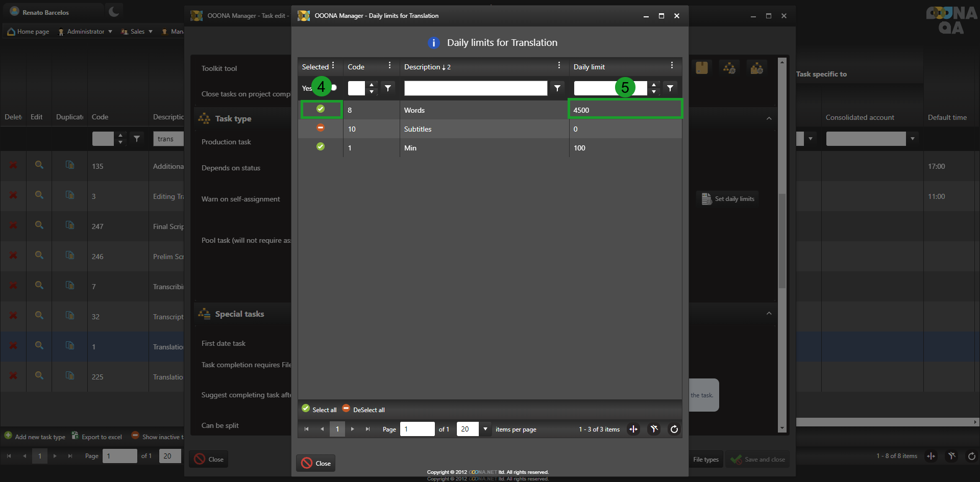Open the Daily limit column options menu

[672, 65]
